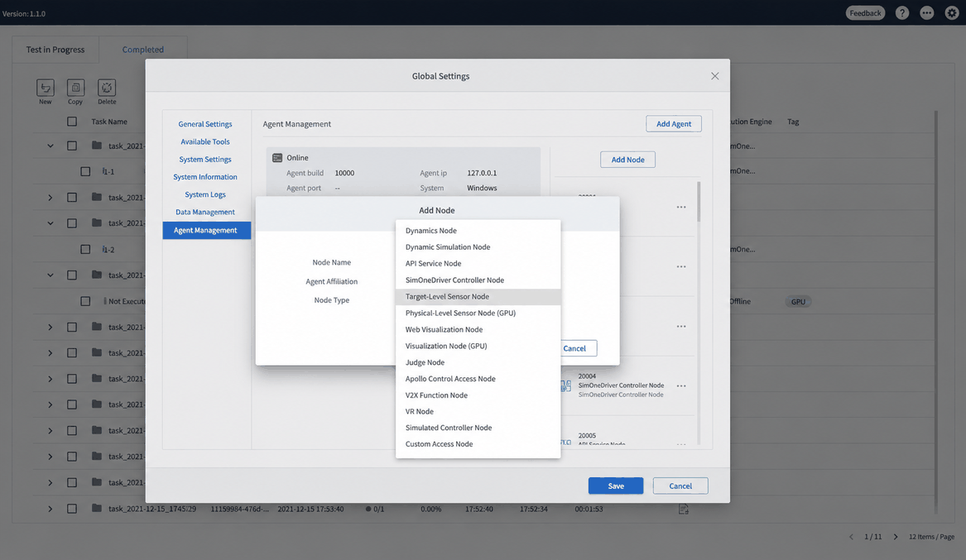
Task: Close the Global Settings dialog
Action: 714,76
